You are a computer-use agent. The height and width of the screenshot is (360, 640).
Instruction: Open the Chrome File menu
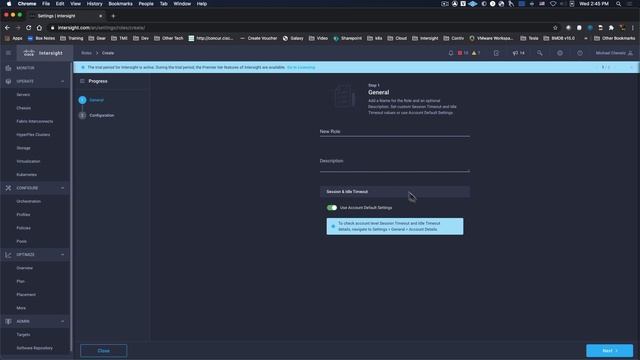(46, 4)
